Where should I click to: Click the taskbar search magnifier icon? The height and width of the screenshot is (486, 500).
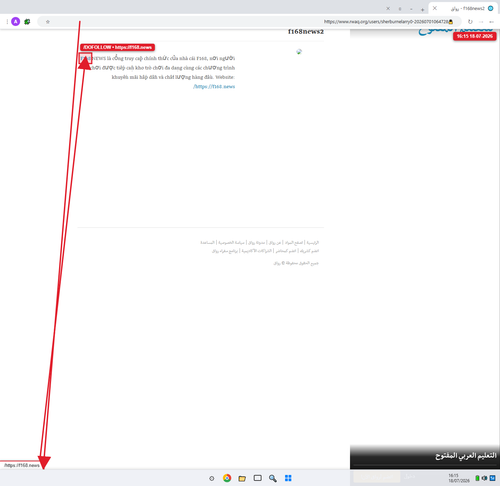pyautogui.click(x=273, y=478)
